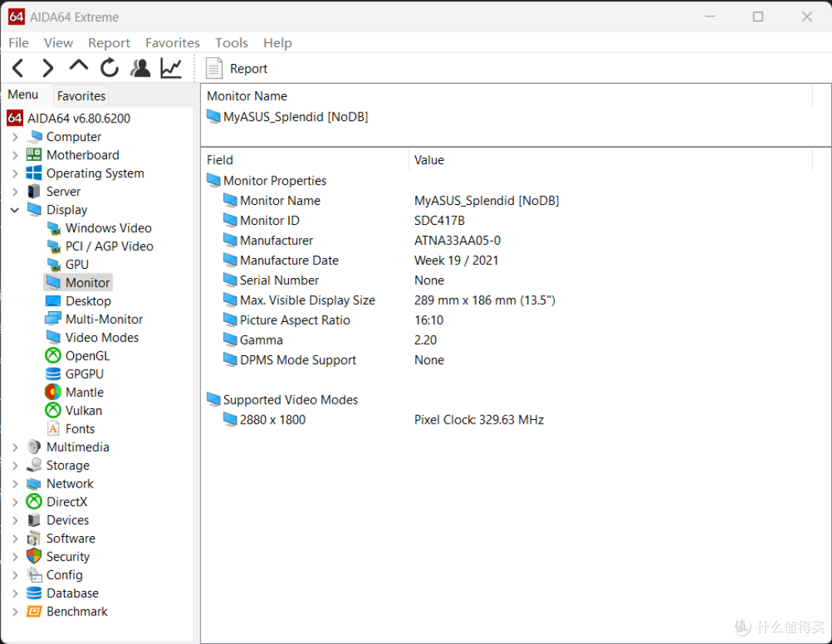
Task: Click the Multimedia speaker icon
Action: click(x=34, y=447)
